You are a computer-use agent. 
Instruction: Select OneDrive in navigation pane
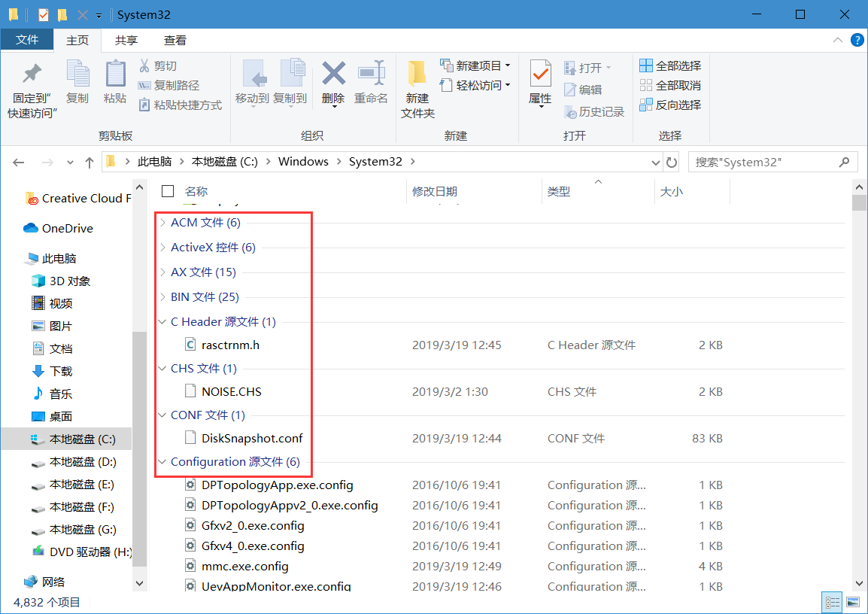pyautogui.click(x=58, y=228)
